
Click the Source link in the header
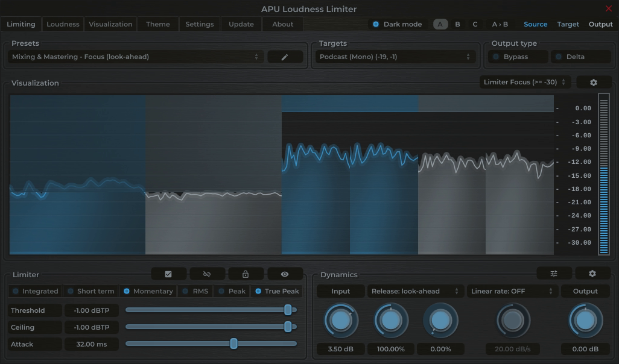click(x=535, y=24)
